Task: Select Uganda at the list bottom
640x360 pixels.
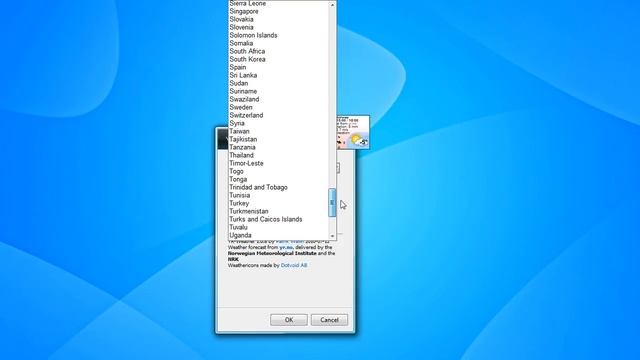Action: click(x=278, y=236)
